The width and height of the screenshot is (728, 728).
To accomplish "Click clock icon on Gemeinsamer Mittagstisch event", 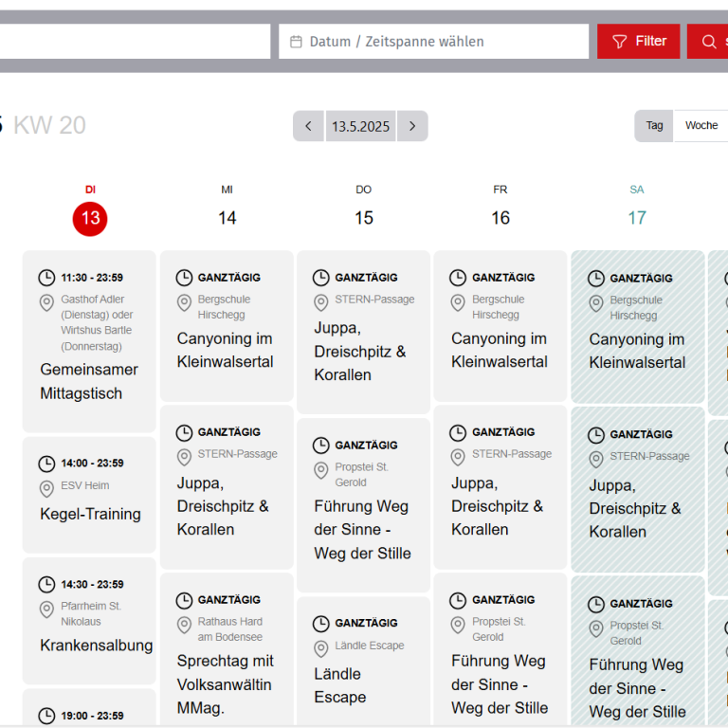I will click(46, 278).
